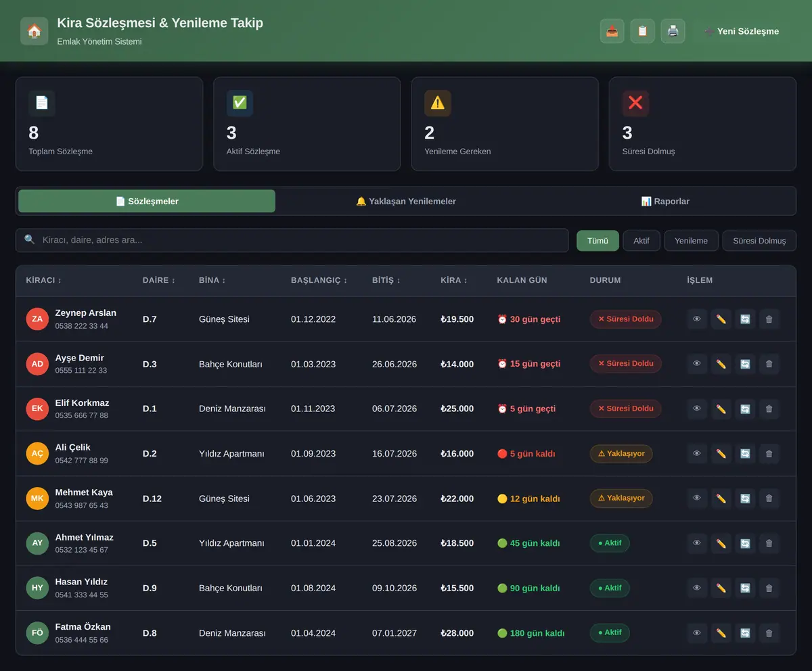
Task: Renew Ayşe Demir's contract
Action: click(x=745, y=364)
